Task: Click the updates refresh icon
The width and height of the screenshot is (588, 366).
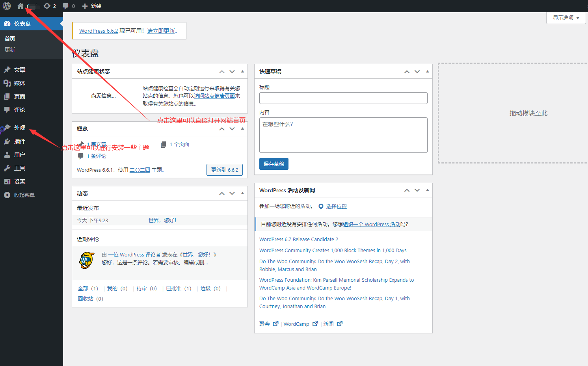Action: coord(47,6)
